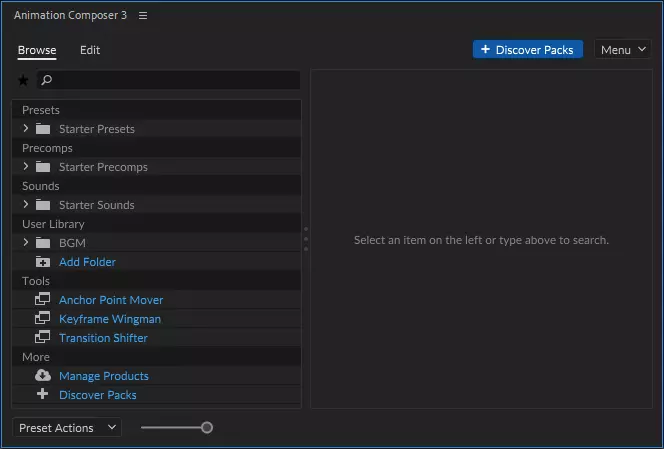
Task: Toggle the favorites star filter
Action: click(23, 80)
